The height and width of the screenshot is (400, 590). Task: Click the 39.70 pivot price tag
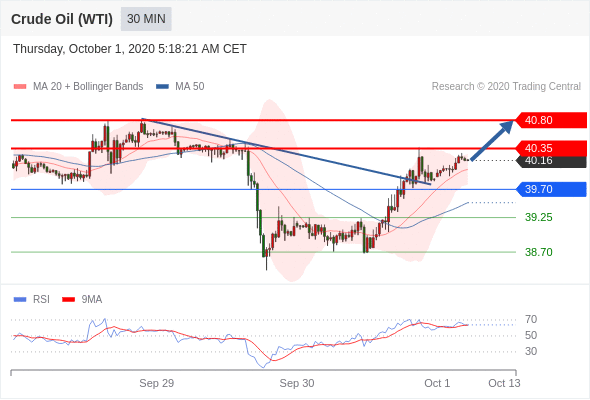click(x=551, y=189)
